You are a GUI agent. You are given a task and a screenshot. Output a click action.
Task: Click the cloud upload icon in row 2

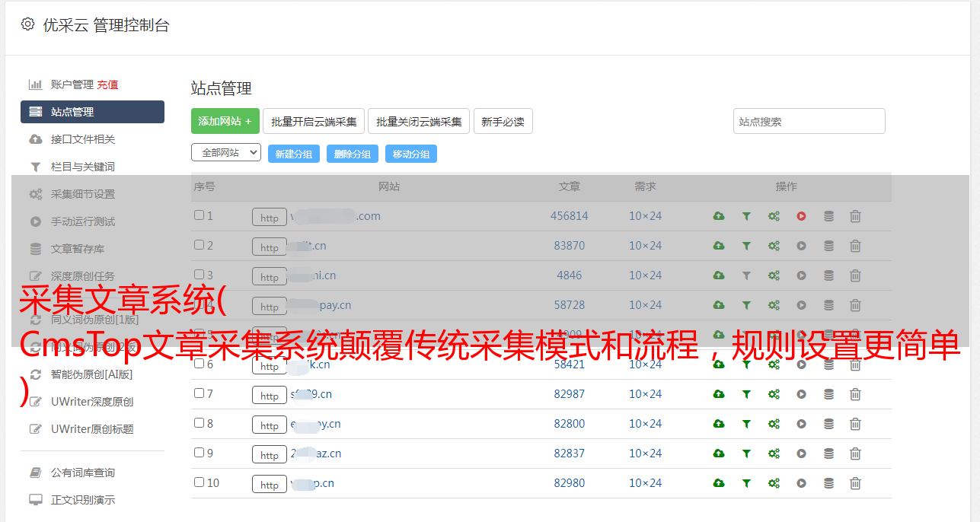(x=718, y=246)
